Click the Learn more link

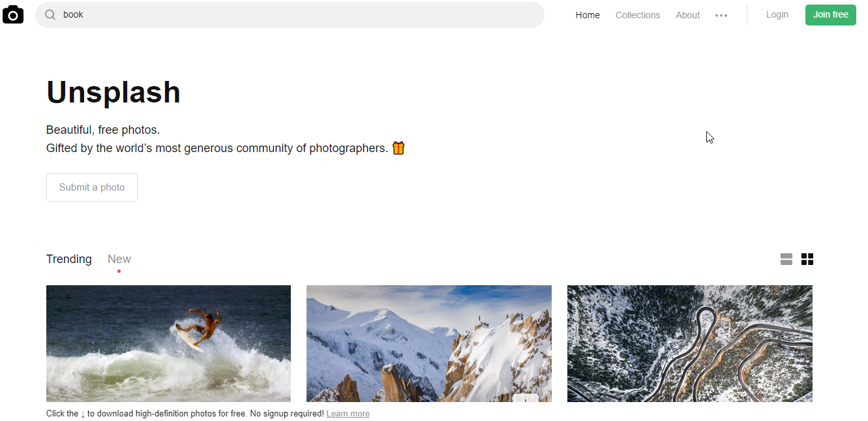348,414
